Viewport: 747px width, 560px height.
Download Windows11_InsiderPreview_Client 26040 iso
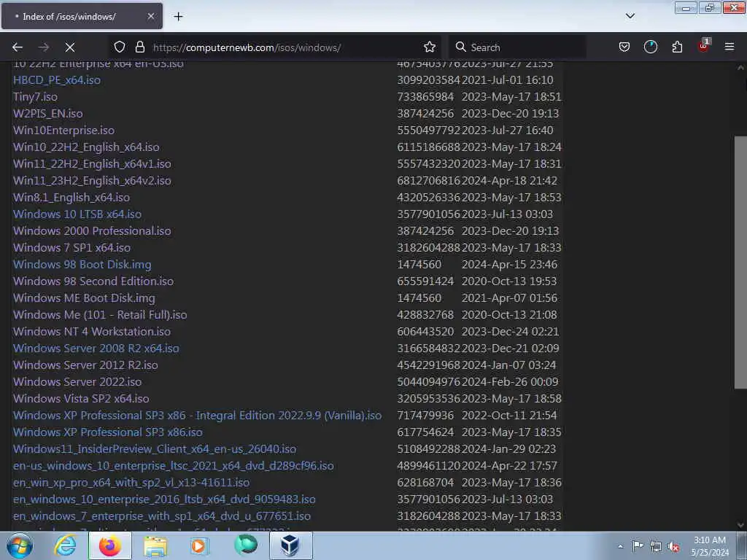pos(155,449)
